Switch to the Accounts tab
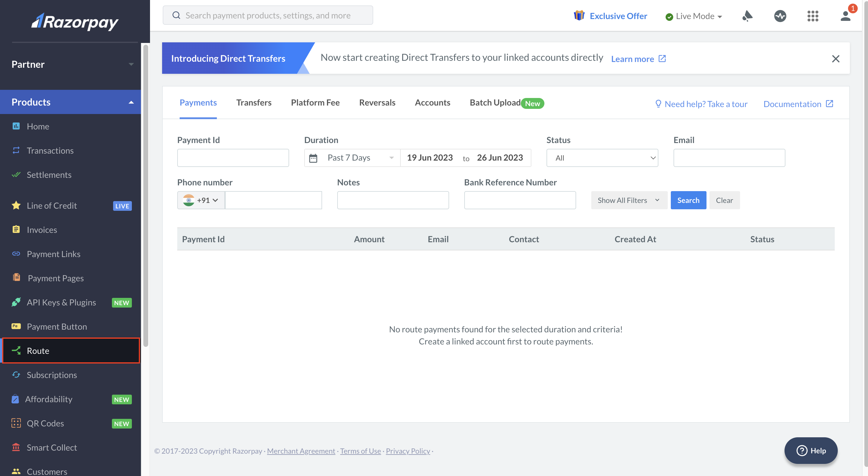Image resolution: width=868 pixels, height=476 pixels. (432, 103)
